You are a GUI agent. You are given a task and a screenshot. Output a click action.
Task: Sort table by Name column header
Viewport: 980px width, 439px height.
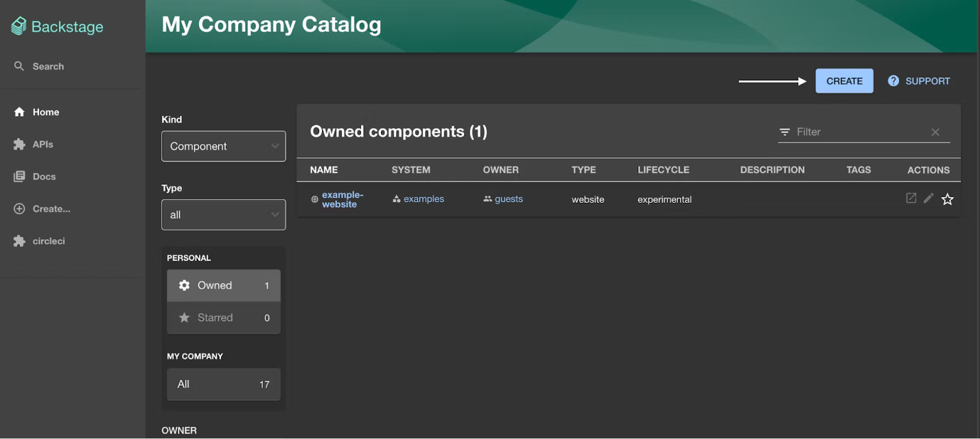tap(323, 170)
